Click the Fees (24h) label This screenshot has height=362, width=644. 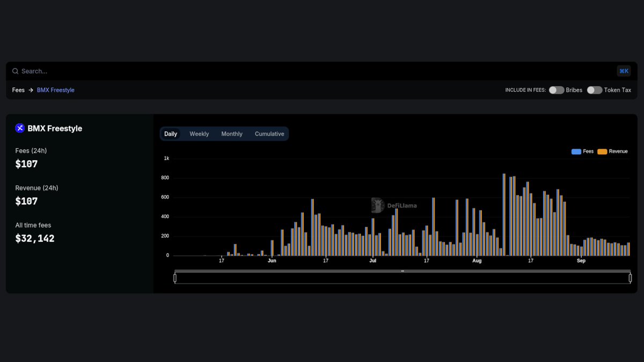pyautogui.click(x=31, y=151)
